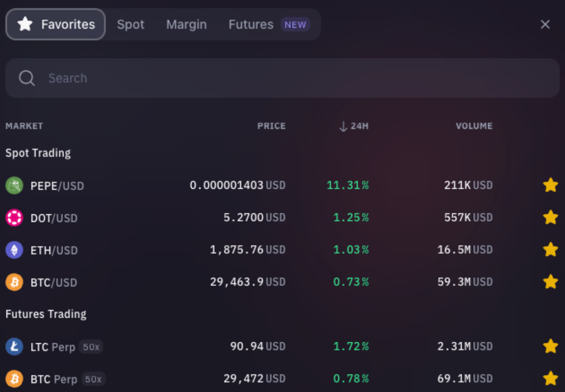Click the Polkadot DOT logo

click(14, 217)
